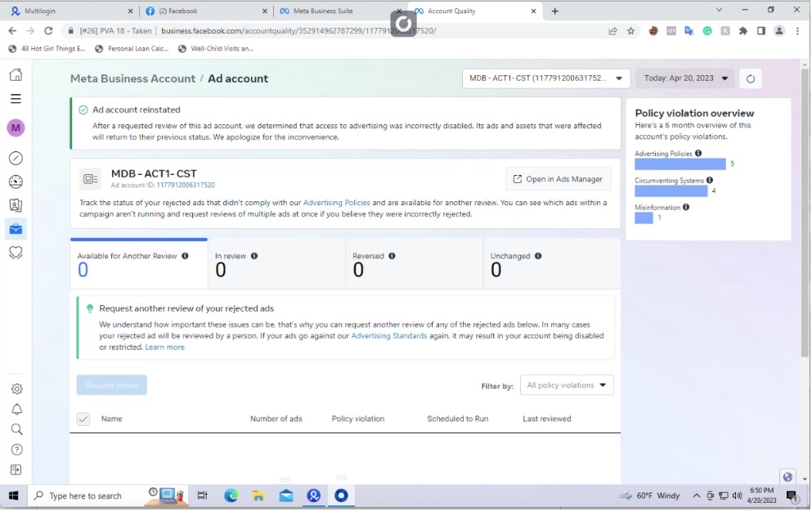Image resolution: width=812 pixels, height=511 pixels.
Task: Click Open in Ads Manager button
Action: coord(559,179)
